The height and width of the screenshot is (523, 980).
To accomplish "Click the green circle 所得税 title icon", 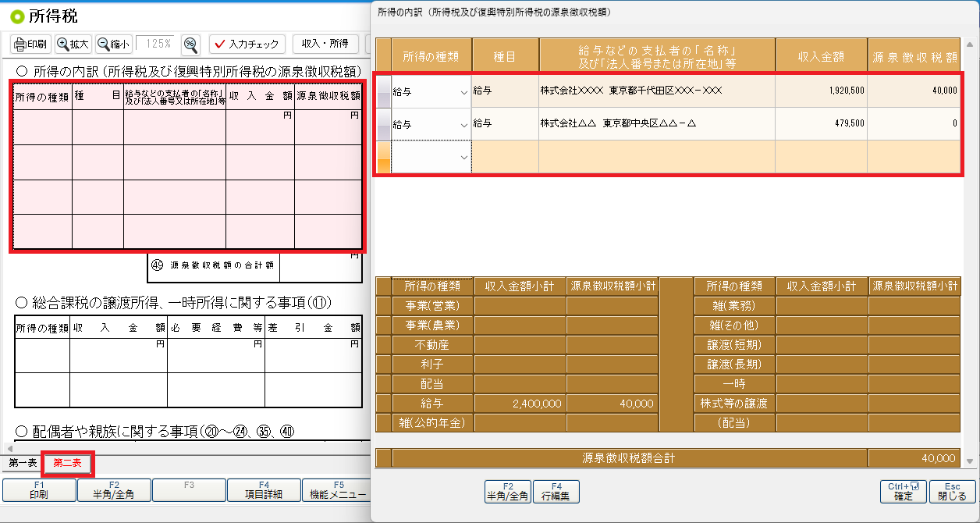I will tap(17, 16).
